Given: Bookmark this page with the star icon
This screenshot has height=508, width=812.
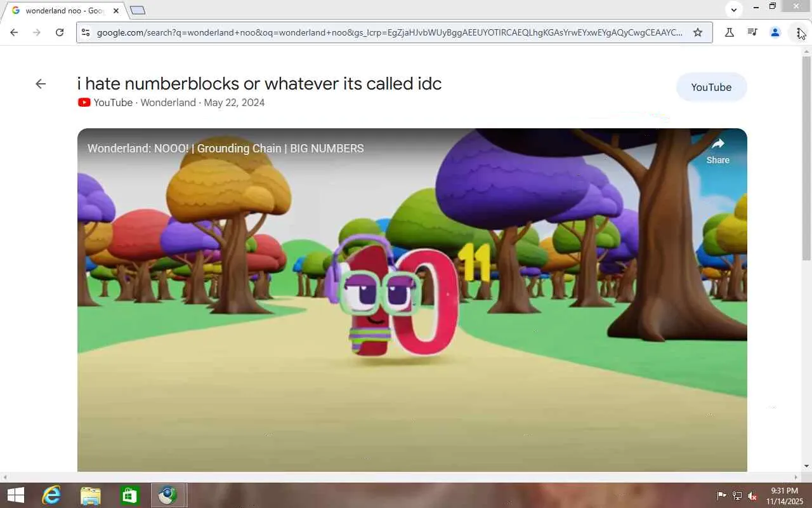Looking at the screenshot, I should 698,32.
